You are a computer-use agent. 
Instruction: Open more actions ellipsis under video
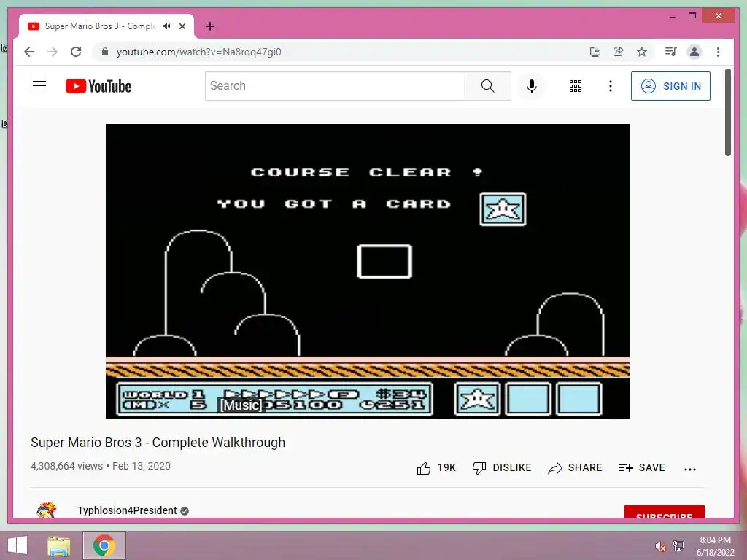point(690,469)
